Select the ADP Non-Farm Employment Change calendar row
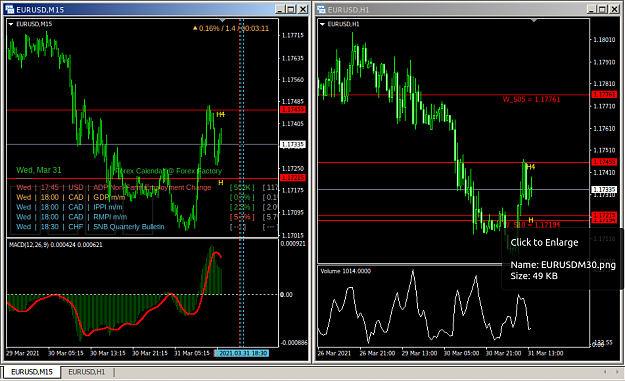 pyautogui.click(x=147, y=187)
